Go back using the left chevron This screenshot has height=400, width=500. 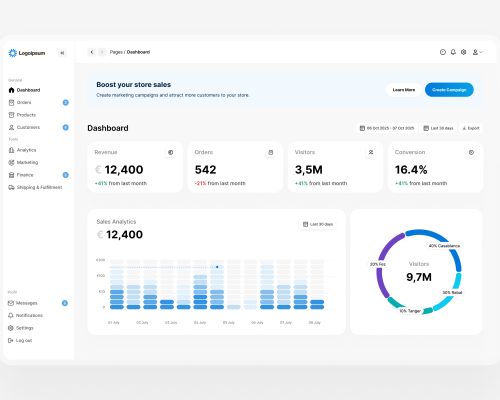pos(92,52)
